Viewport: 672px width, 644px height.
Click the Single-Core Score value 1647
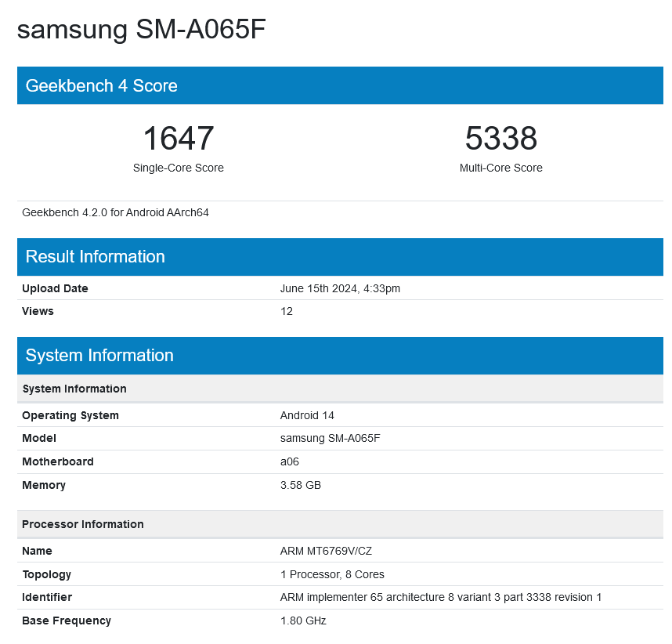178,139
